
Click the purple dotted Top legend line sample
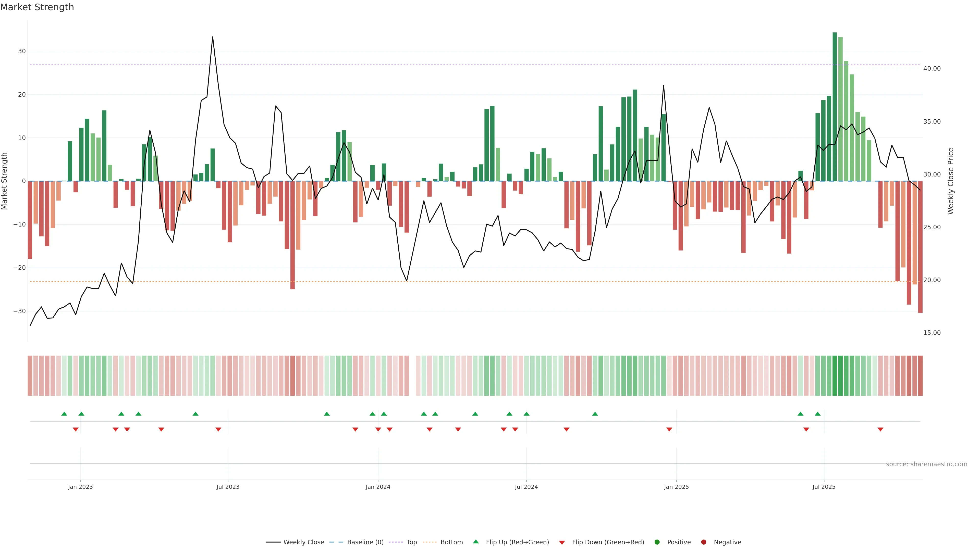tap(396, 542)
